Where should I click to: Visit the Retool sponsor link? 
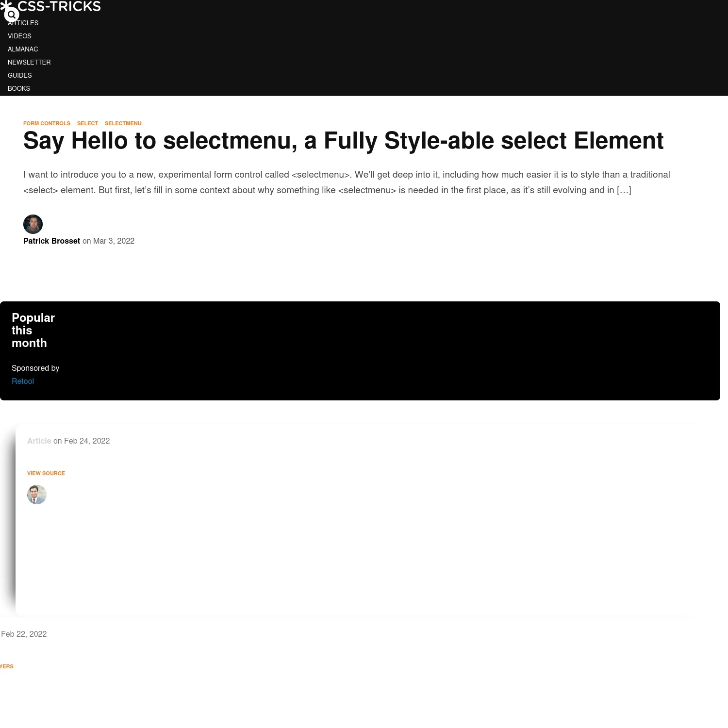(x=23, y=381)
